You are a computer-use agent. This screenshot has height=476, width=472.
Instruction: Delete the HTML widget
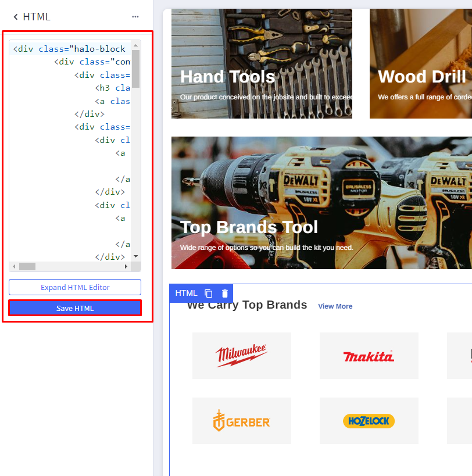tap(224, 294)
